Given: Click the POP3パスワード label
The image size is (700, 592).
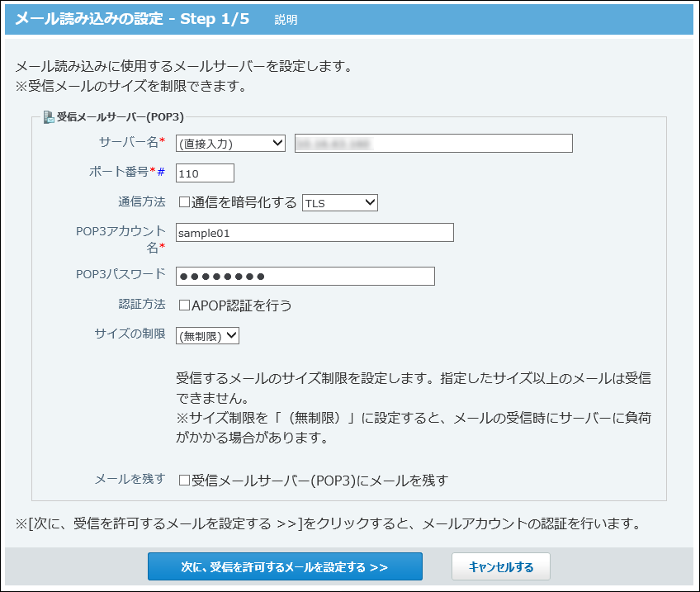Looking at the screenshot, I should 121,274.
